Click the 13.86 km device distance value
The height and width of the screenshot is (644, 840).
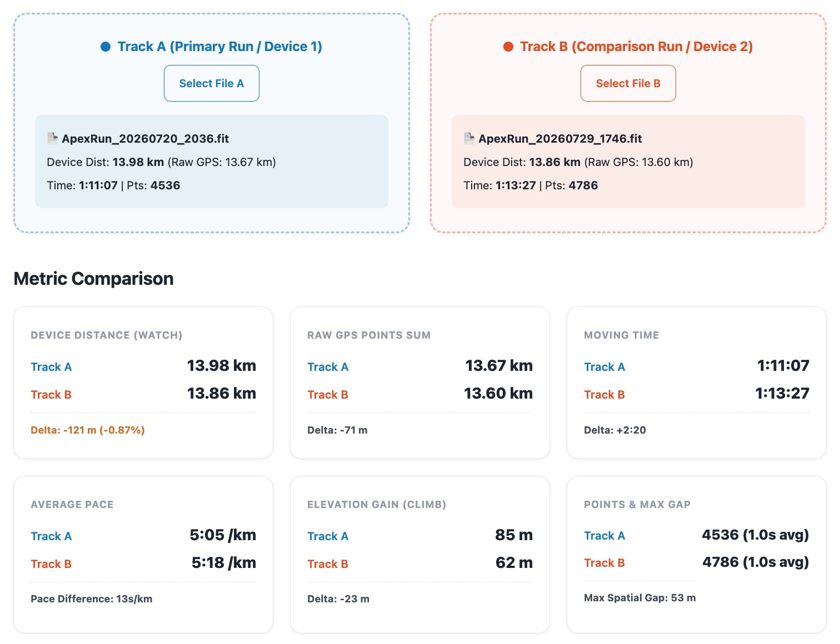[221, 394]
